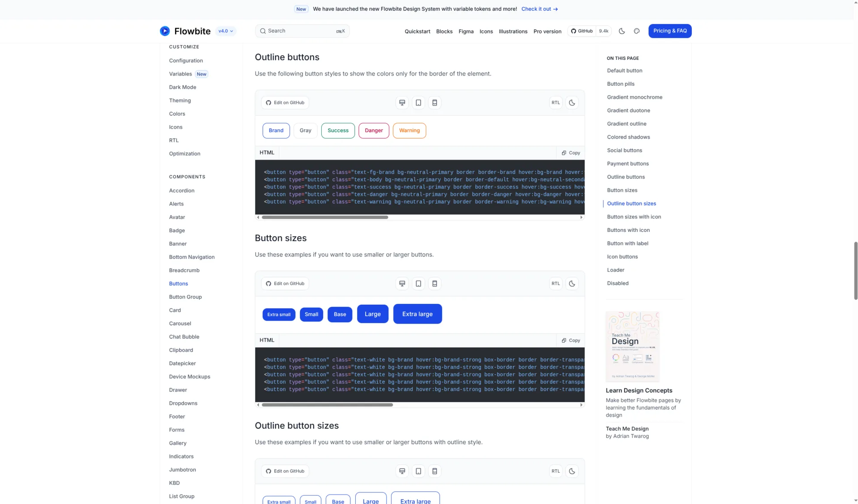The image size is (858, 504).
Task: Open the GitHub repository link in header
Action: (582, 31)
